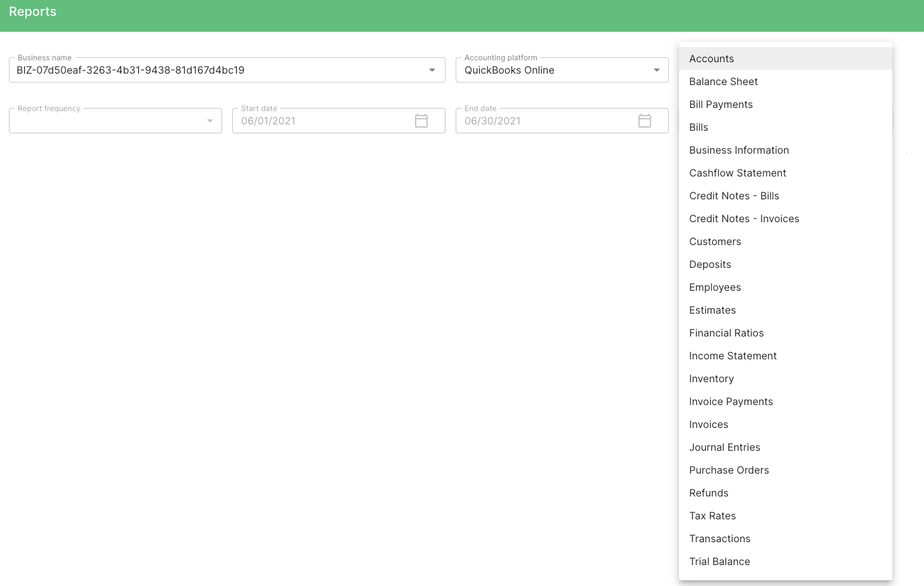Open the Report frequency dropdown

pos(210,121)
